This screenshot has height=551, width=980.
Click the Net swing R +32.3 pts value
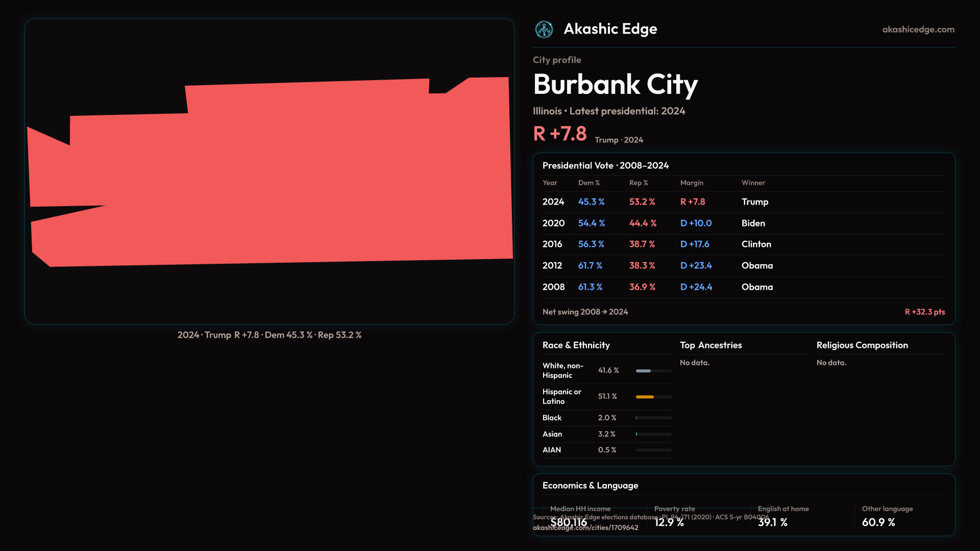click(x=924, y=312)
